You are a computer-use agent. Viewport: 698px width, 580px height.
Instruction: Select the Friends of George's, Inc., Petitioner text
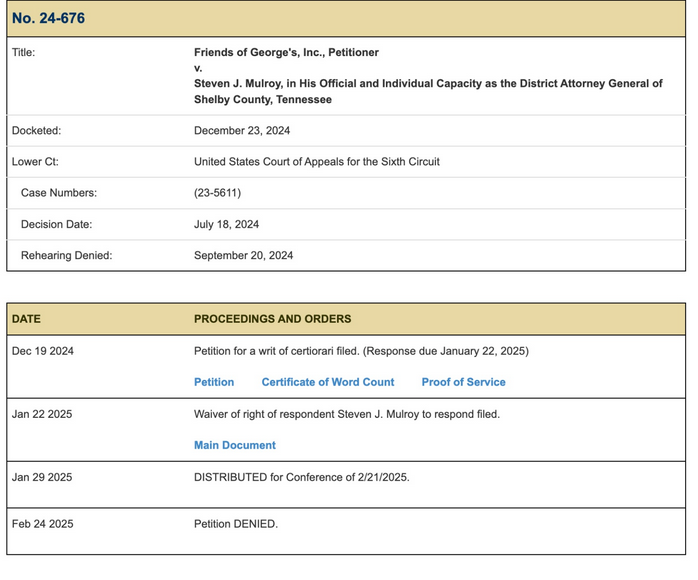(x=286, y=53)
